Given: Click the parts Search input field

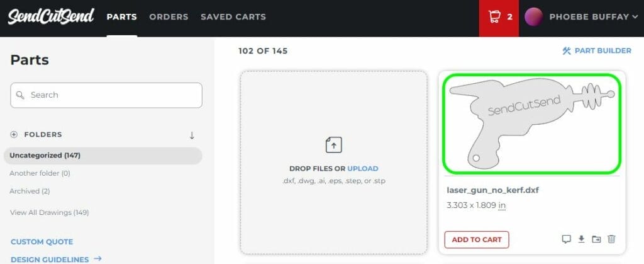Looking at the screenshot, I should pyautogui.click(x=106, y=95).
